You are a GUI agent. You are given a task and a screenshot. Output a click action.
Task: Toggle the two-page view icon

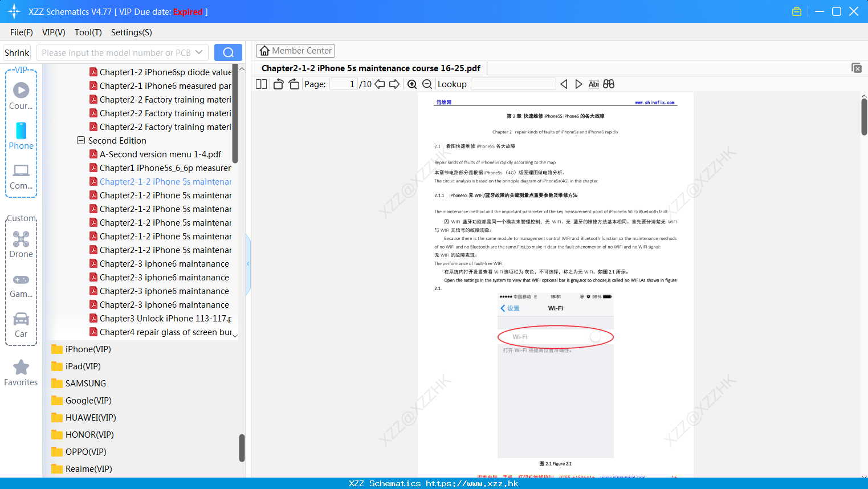(x=261, y=84)
